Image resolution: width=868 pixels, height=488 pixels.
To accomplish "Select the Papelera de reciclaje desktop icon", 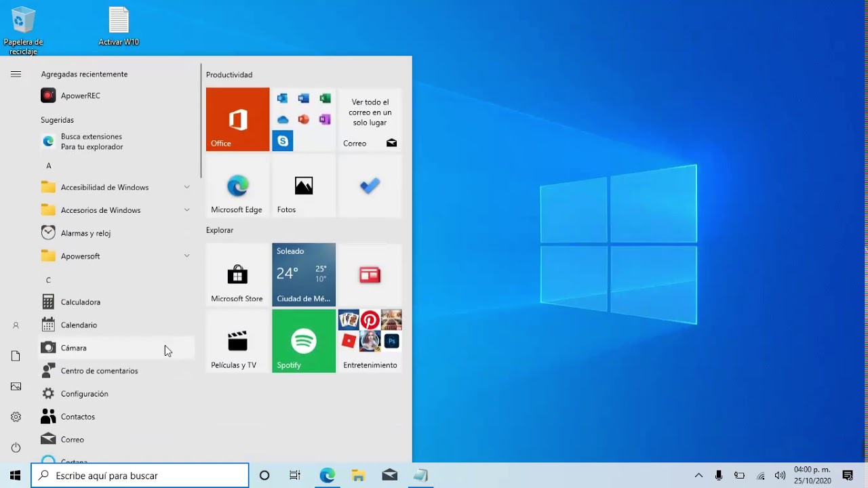I will coord(23,31).
